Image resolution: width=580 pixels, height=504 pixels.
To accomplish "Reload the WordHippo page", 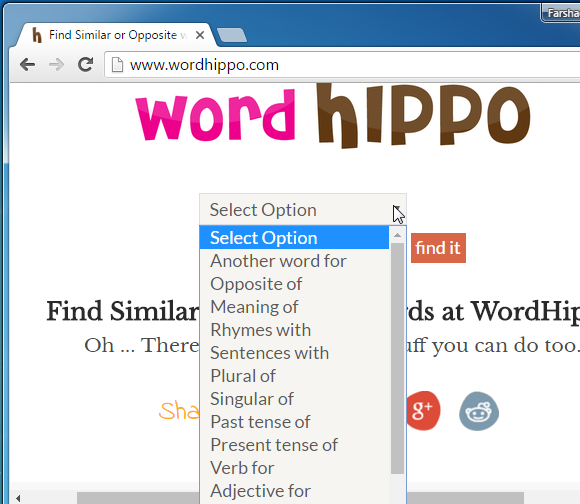I will pos(85,64).
